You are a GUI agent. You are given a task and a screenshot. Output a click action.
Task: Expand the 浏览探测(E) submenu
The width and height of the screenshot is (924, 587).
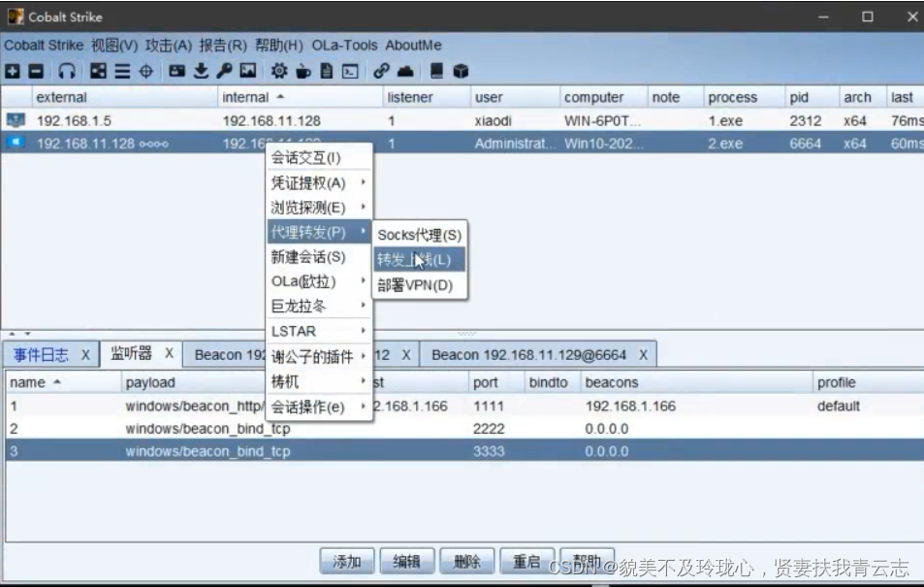[319, 208]
